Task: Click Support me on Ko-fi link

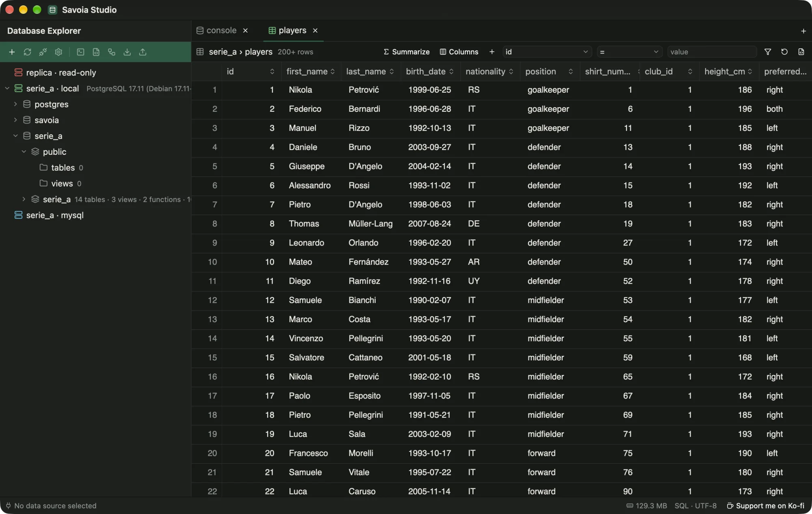Action: (x=765, y=506)
